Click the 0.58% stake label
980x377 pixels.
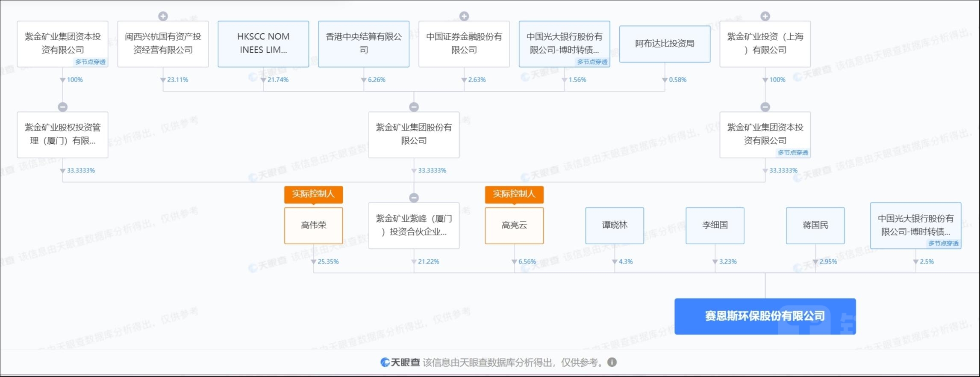coord(678,80)
